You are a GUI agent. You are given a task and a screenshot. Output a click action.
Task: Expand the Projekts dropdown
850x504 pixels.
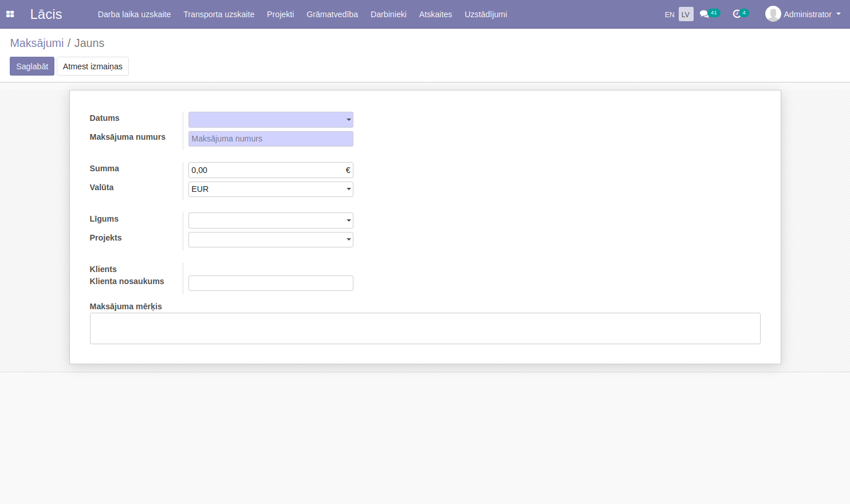click(x=348, y=239)
